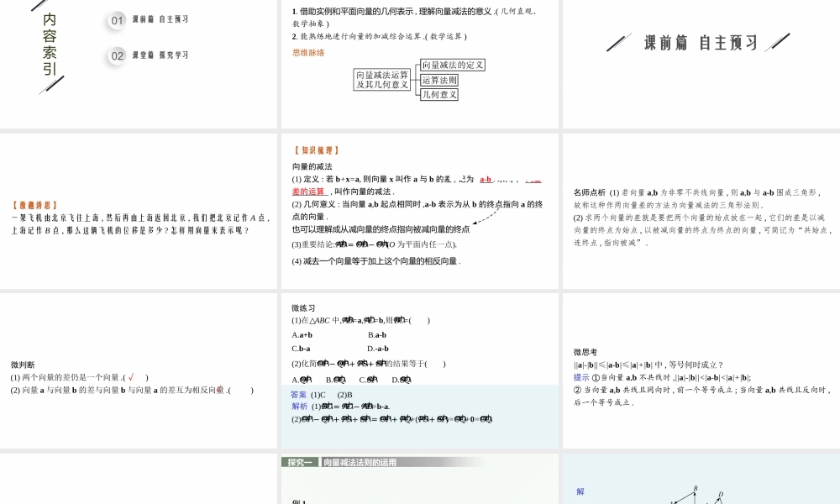Click the 向量减法运算及其几何意义 root box
840x504 pixels.
[x=382, y=79]
